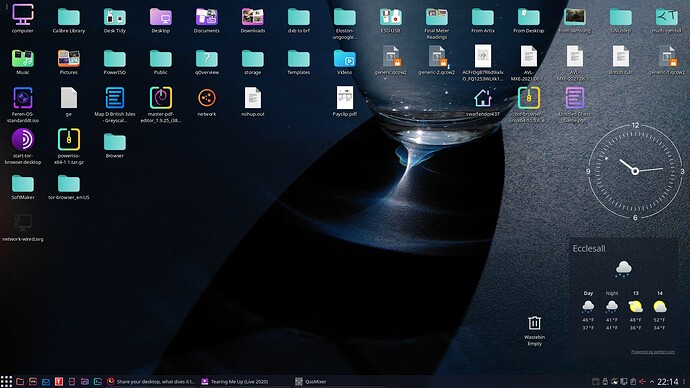Select the master-pdf-editor package icon

161,104
